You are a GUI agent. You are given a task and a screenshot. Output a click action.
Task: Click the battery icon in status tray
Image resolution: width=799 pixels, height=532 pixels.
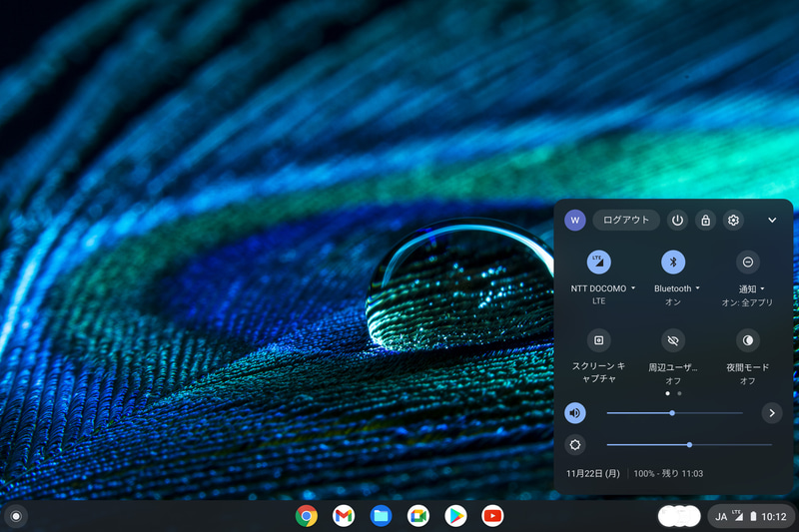pos(753,516)
